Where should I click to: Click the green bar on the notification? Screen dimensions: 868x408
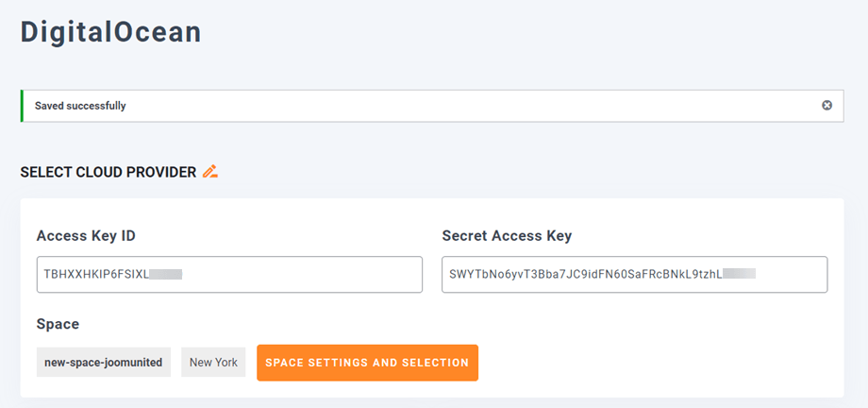(x=22, y=106)
